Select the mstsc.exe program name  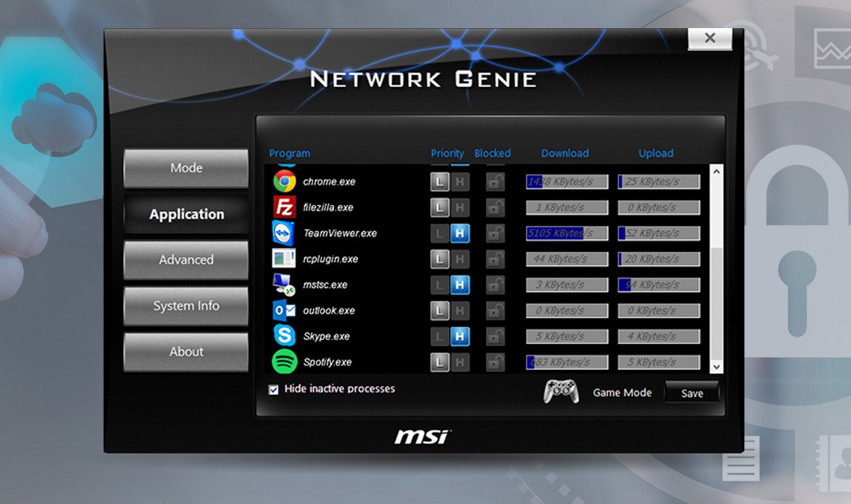click(x=325, y=285)
